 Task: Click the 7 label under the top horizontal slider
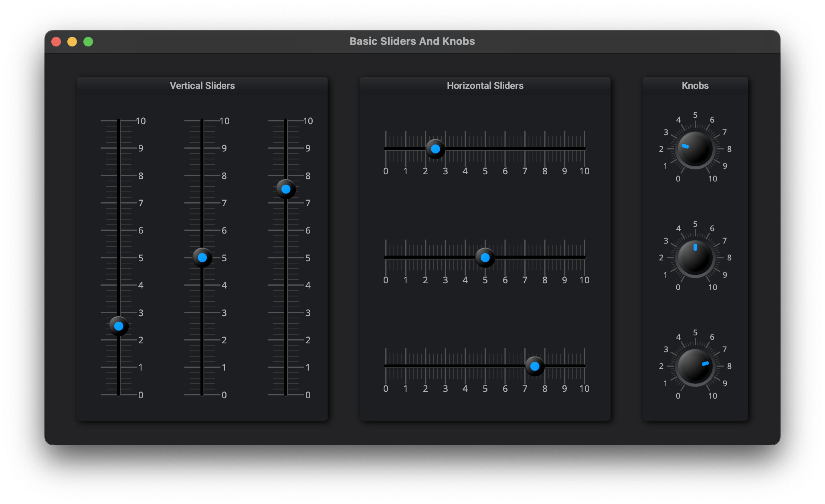[525, 171]
